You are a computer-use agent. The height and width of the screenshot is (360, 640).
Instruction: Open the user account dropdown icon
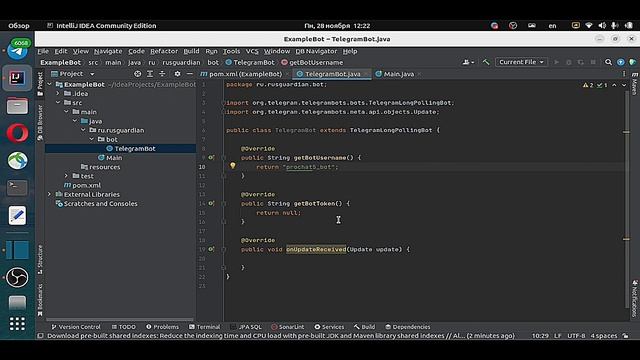click(468, 62)
